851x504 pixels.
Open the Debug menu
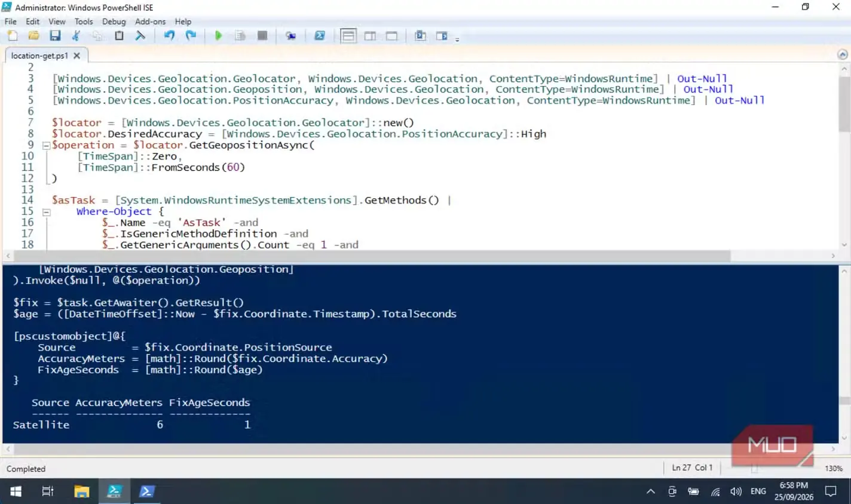pyautogui.click(x=114, y=21)
